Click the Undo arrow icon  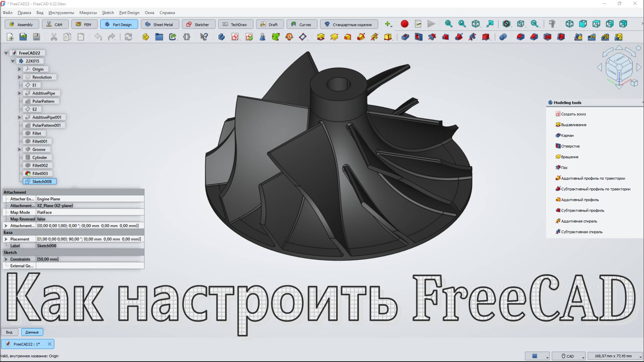click(x=98, y=37)
